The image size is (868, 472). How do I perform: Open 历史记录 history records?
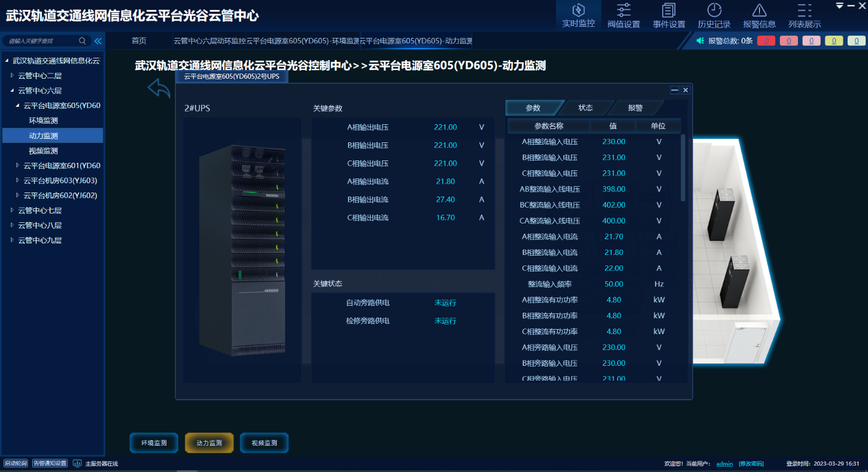(714, 15)
